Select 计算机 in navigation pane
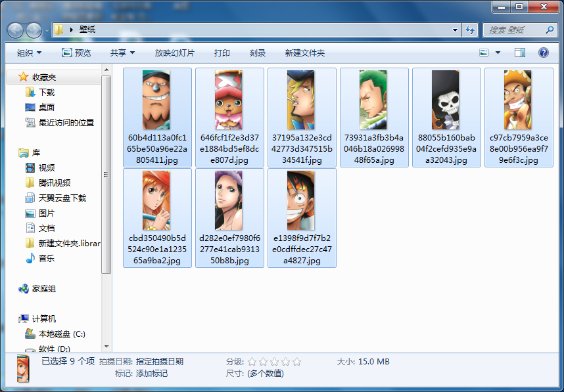564x392 pixels. click(x=44, y=318)
